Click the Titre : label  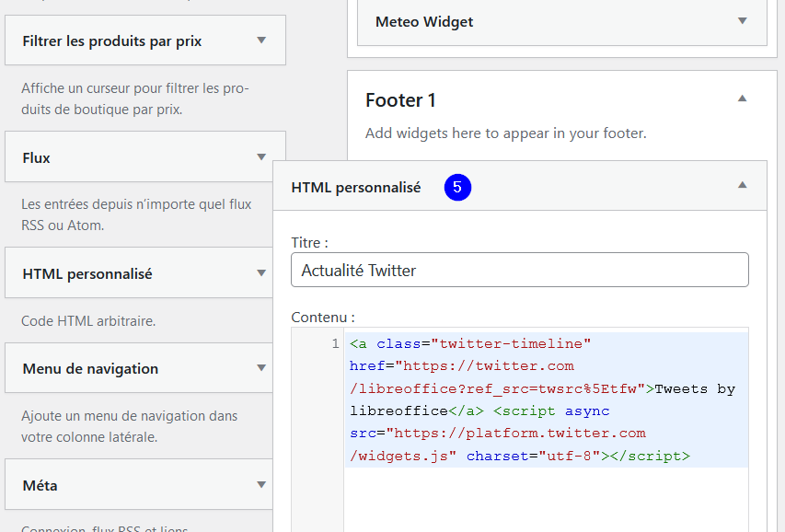pos(309,242)
